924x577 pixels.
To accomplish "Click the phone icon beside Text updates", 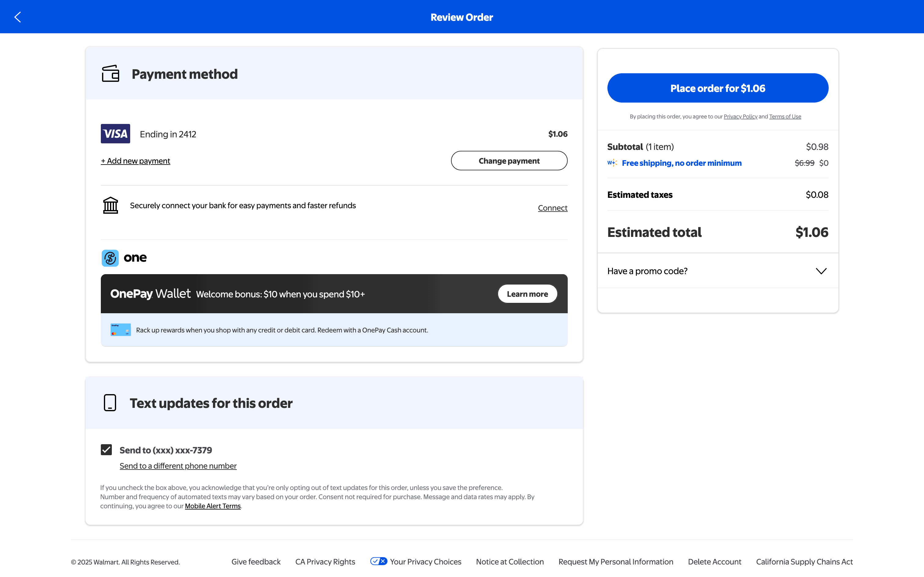I will coord(110,403).
